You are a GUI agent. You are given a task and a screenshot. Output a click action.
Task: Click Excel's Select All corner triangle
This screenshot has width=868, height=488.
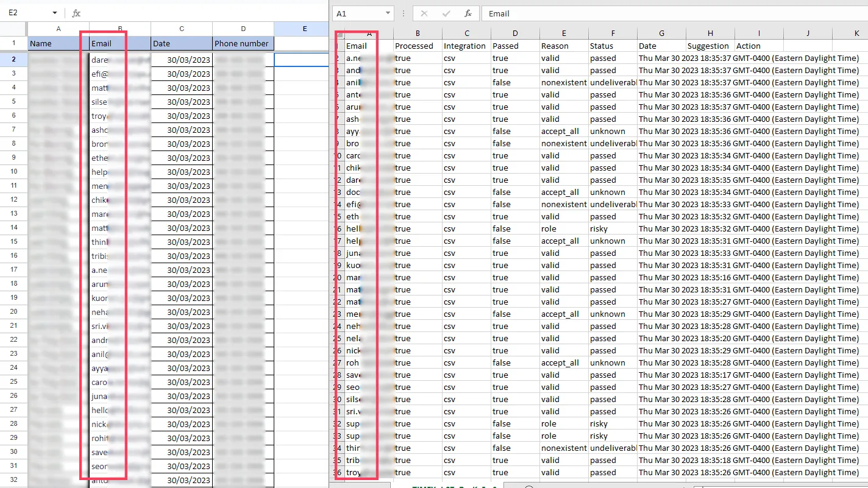click(x=339, y=34)
